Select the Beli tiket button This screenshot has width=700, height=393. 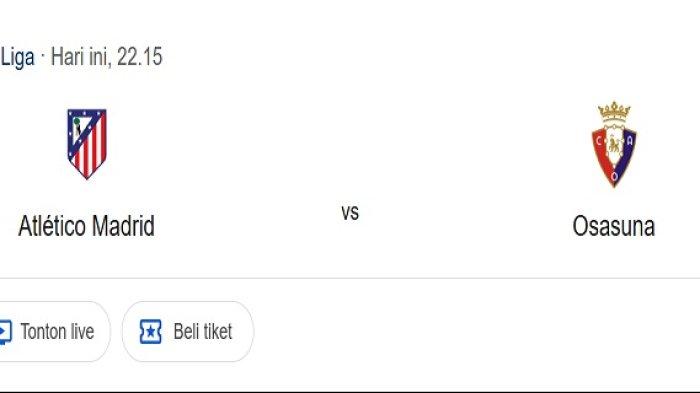pyautogui.click(x=188, y=331)
